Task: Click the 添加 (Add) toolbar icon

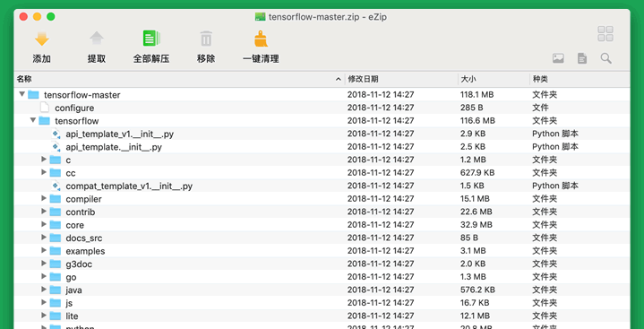Action: click(41, 39)
